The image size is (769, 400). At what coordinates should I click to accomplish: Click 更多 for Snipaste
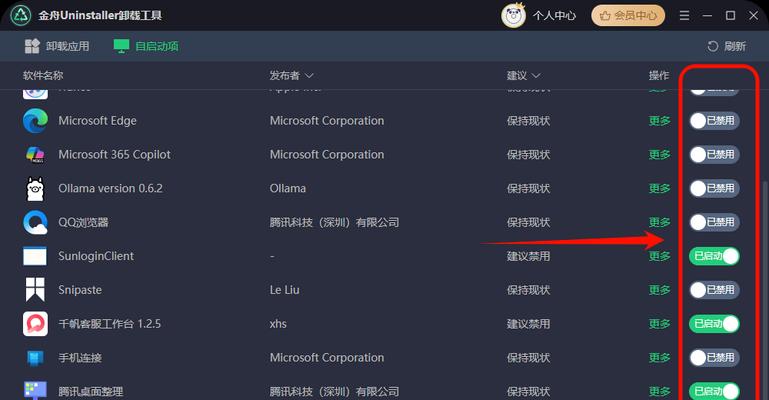click(x=660, y=290)
